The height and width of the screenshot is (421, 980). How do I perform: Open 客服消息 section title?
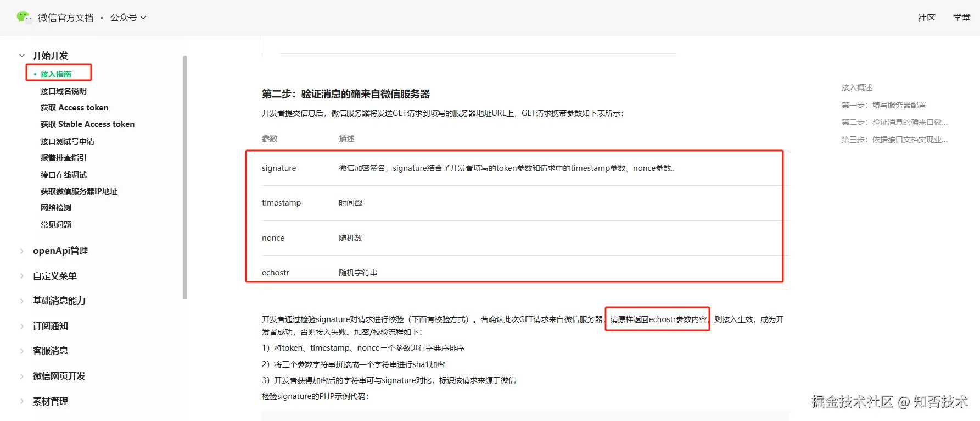click(x=51, y=351)
